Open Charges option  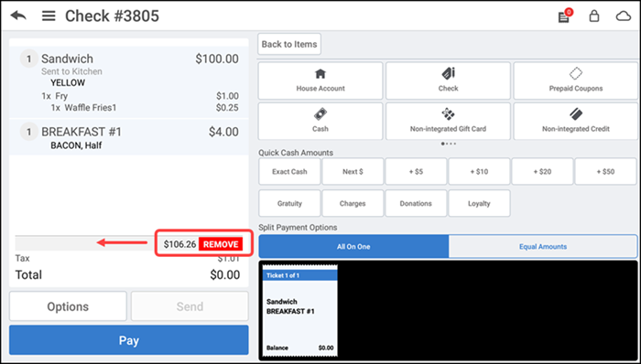click(x=353, y=203)
